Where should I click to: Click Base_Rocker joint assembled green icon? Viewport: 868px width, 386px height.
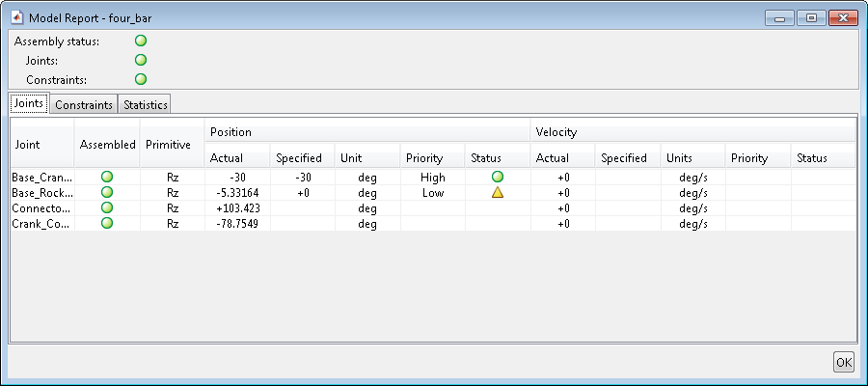(107, 193)
